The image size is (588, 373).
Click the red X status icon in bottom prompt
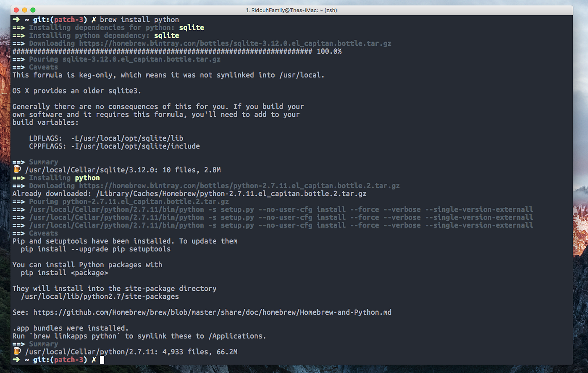[93, 360]
